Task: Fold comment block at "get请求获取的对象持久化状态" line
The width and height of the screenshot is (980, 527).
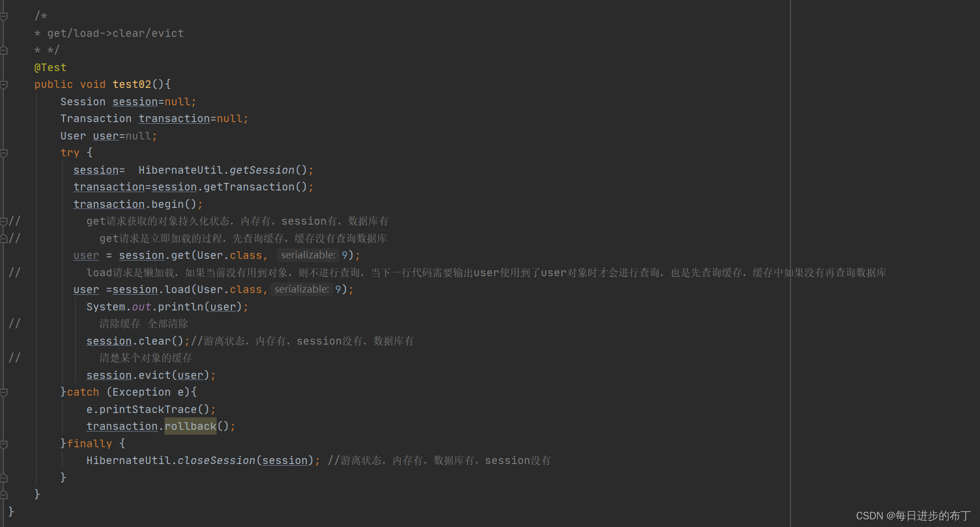Action: 4,221
